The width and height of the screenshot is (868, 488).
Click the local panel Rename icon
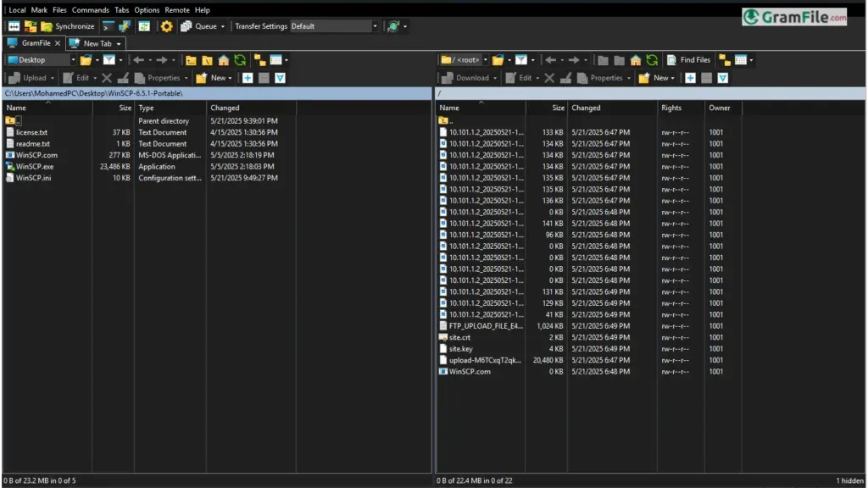point(123,78)
